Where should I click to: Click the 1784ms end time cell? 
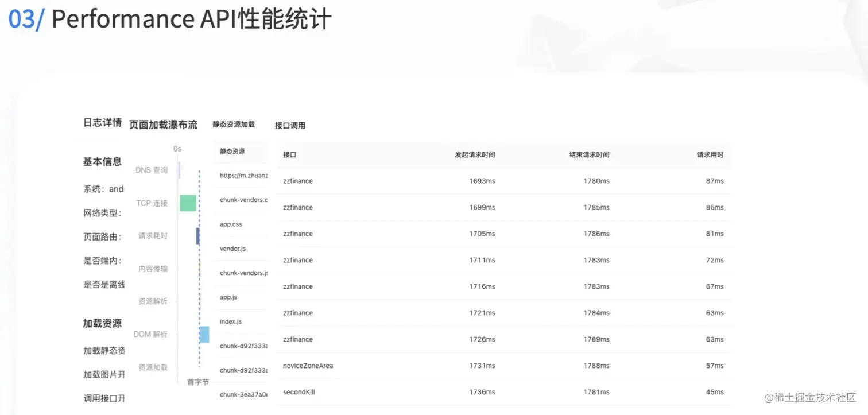[596, 313]
